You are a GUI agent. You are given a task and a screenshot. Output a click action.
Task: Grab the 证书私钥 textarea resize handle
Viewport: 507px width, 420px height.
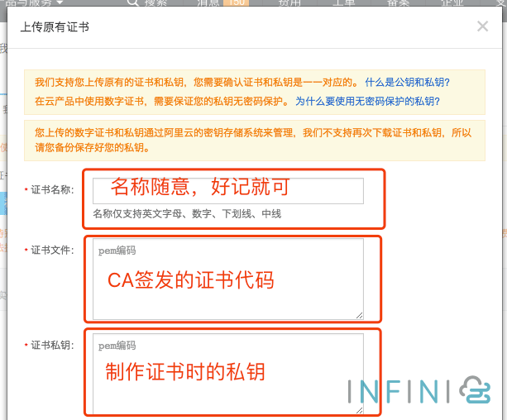(359, 410)
